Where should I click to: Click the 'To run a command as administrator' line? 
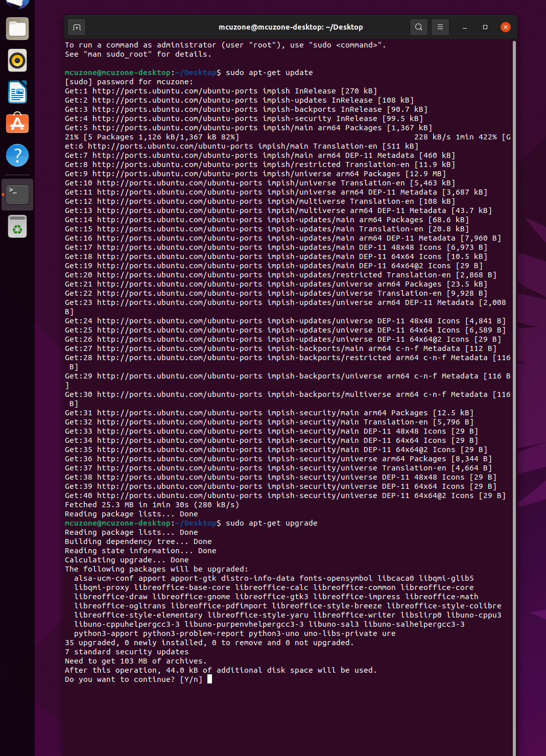[x=225, y=45]
